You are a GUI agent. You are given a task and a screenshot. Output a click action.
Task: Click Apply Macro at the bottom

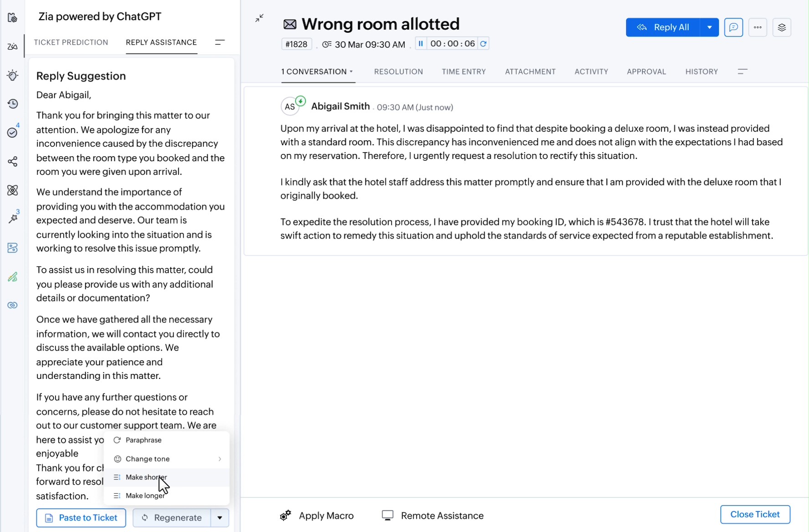click(x=317, y=516)
